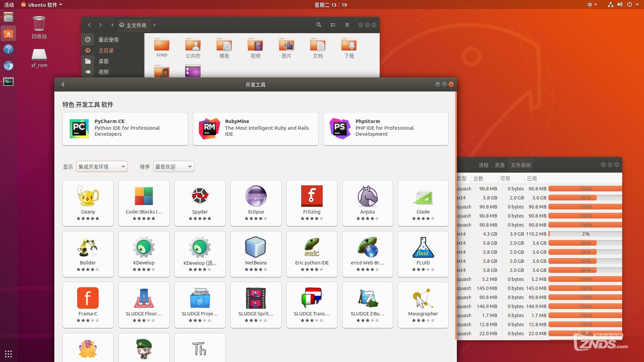The width and height of the screenshot is (644, 362).
Task: Go back in software center
Action: 63,84
